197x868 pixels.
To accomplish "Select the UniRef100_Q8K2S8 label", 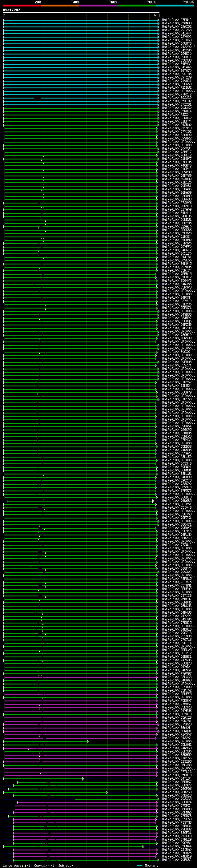I will [x=176, y=792].
